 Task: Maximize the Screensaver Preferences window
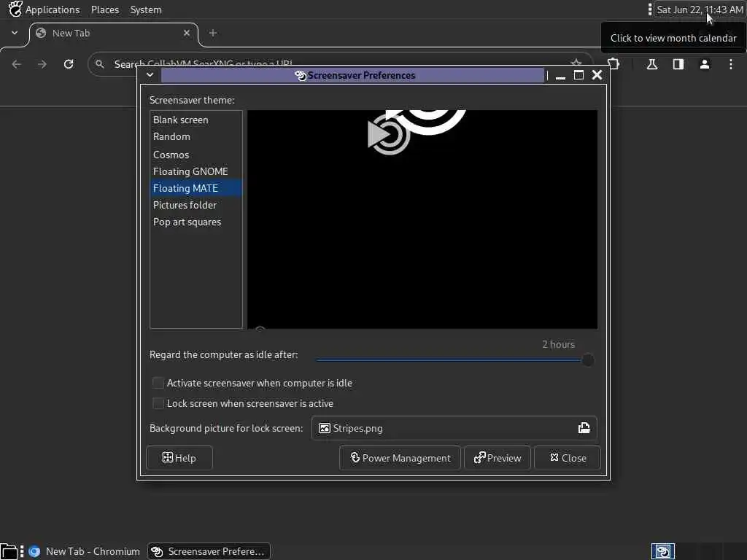pos(578,75)
